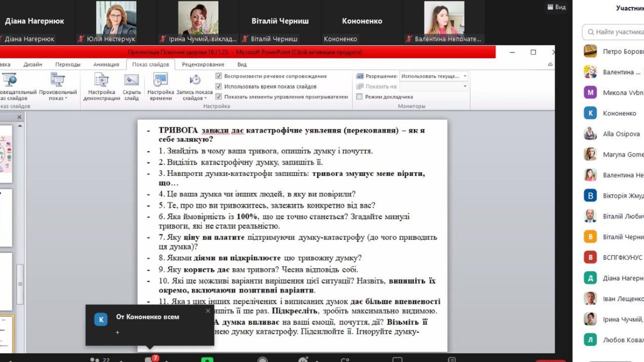Click K avatar in chat notification popup

click(x=101, y=319)
